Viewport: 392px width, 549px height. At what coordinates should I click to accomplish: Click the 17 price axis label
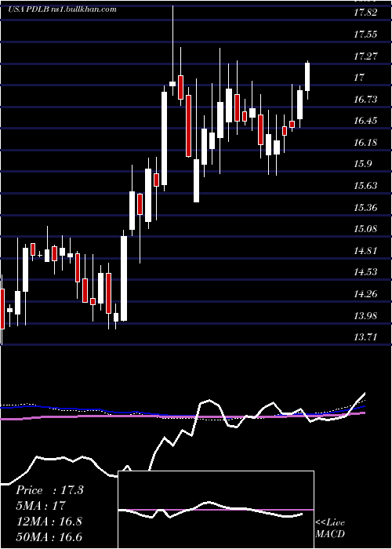(359, 78)
